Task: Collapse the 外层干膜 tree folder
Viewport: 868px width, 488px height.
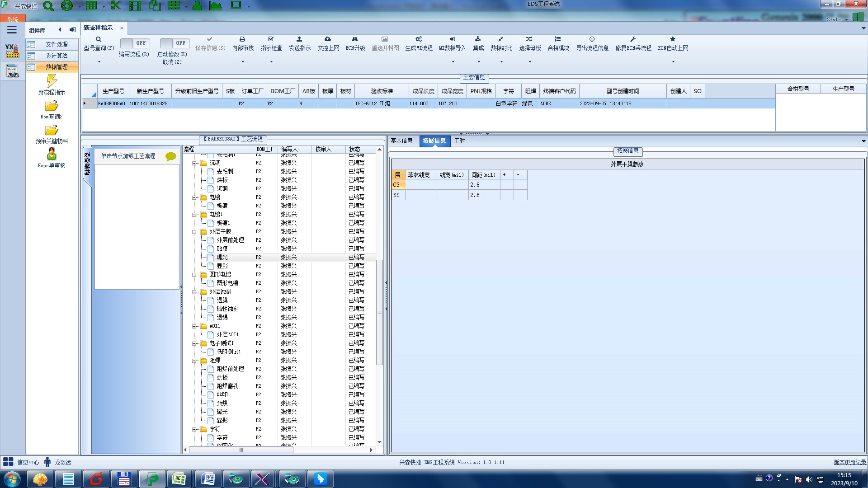Action: (194, 232)
